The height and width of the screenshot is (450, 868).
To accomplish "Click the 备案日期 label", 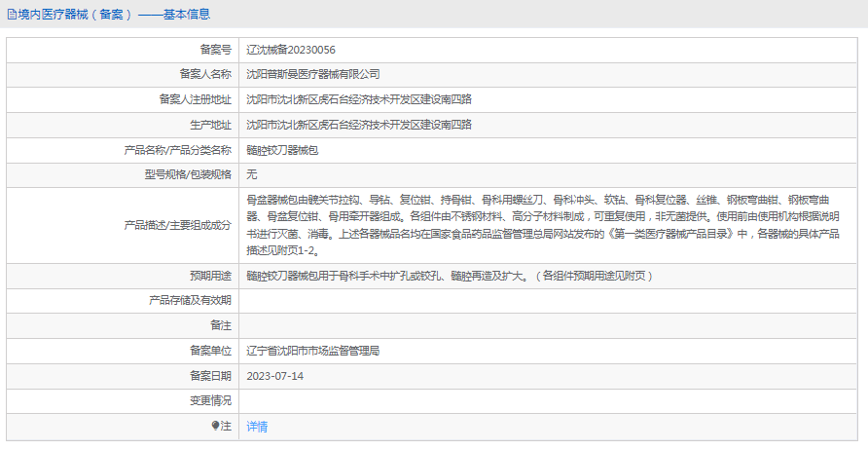I will [210, 376].
